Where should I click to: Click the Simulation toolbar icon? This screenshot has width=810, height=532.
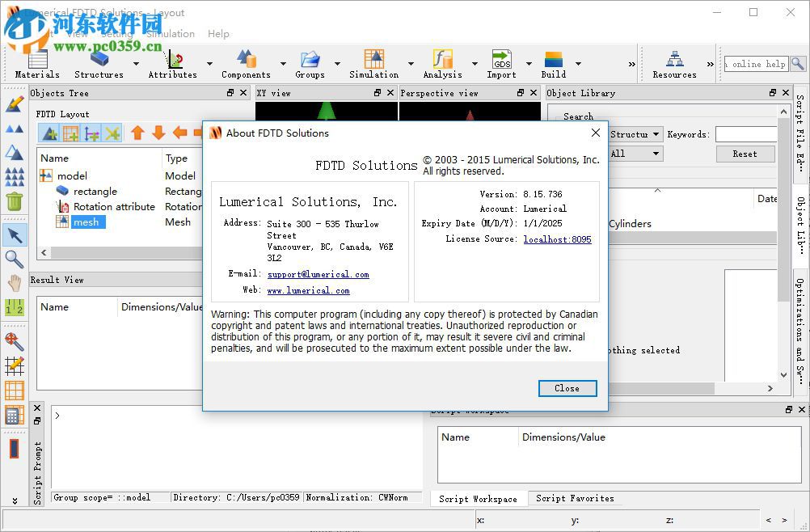pos(373,61)
